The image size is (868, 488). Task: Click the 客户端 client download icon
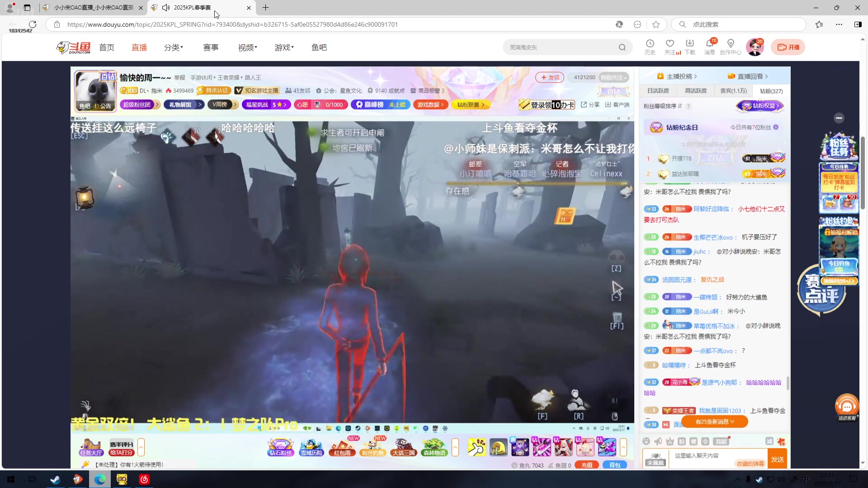617,105
